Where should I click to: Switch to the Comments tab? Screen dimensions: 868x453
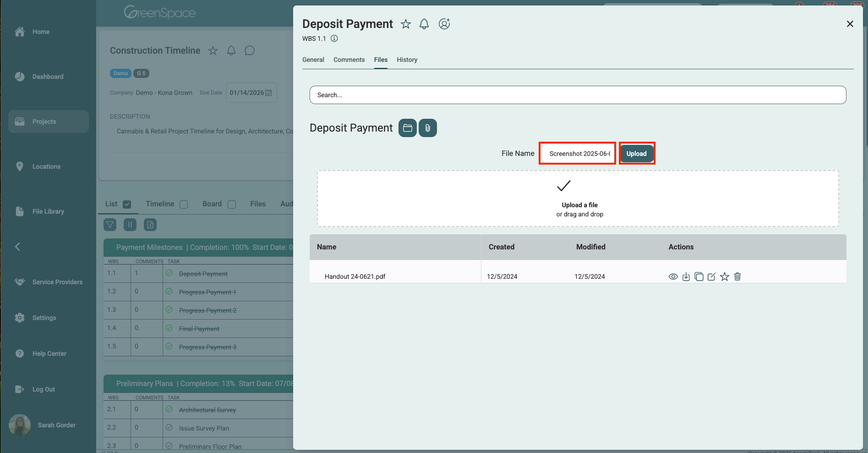click(x=349, y=60)
